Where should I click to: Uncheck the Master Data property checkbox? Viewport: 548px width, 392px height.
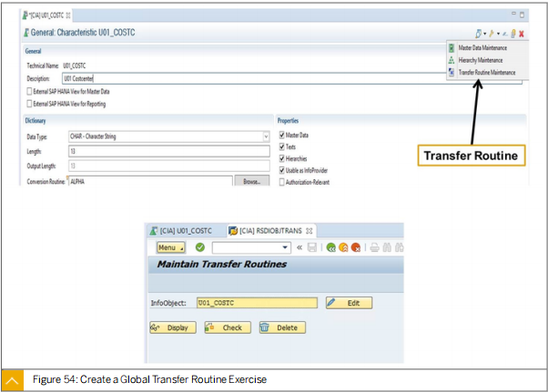(x=281, y=136)
